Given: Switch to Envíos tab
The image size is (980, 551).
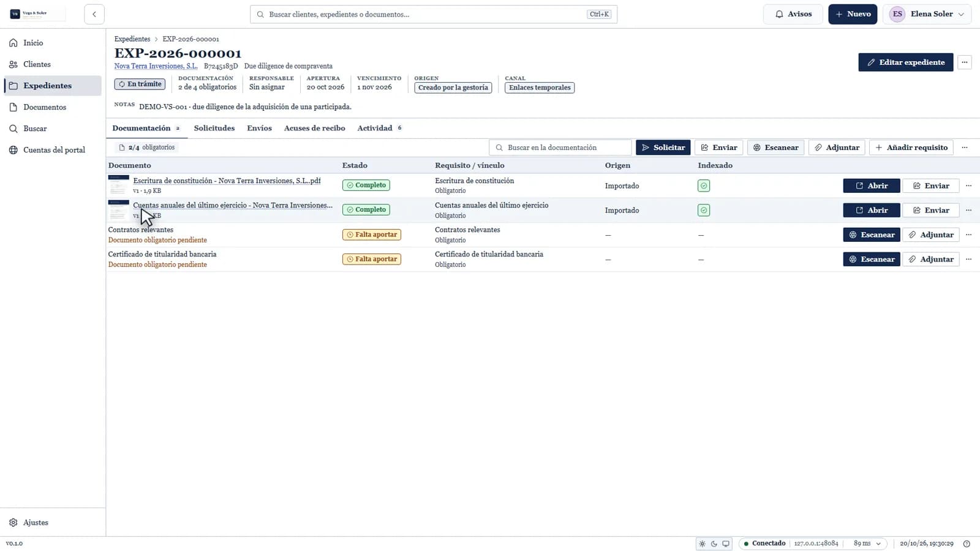Looking at the screenshot, I should (x=259, y=128).
